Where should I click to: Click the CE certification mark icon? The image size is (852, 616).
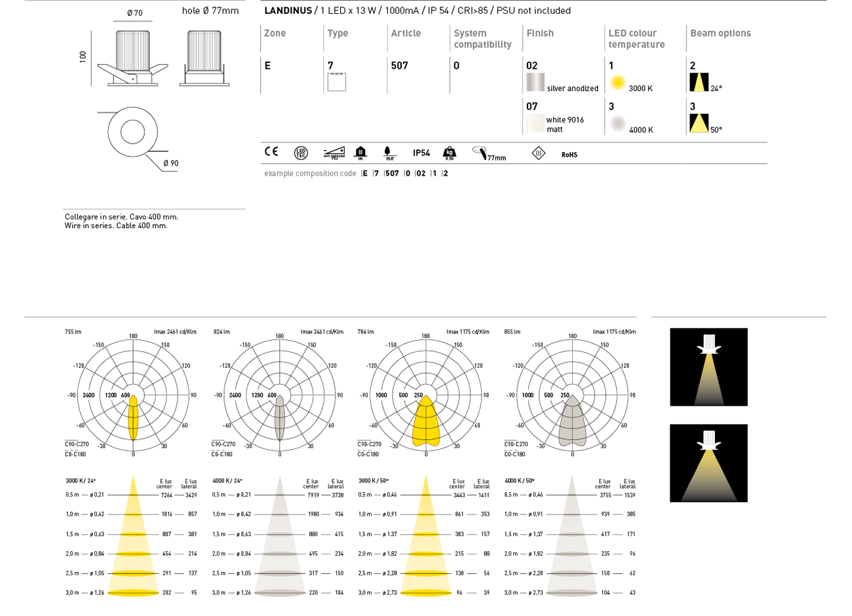pyautogui.click(x=271, y=151)
